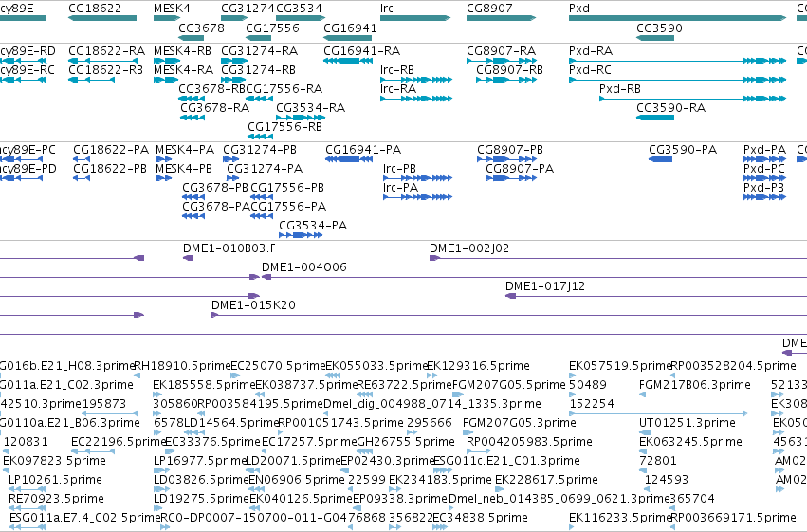Click transcript Pxd-RC label
This screenshot has height=532, width=807.
pos(590,69)
